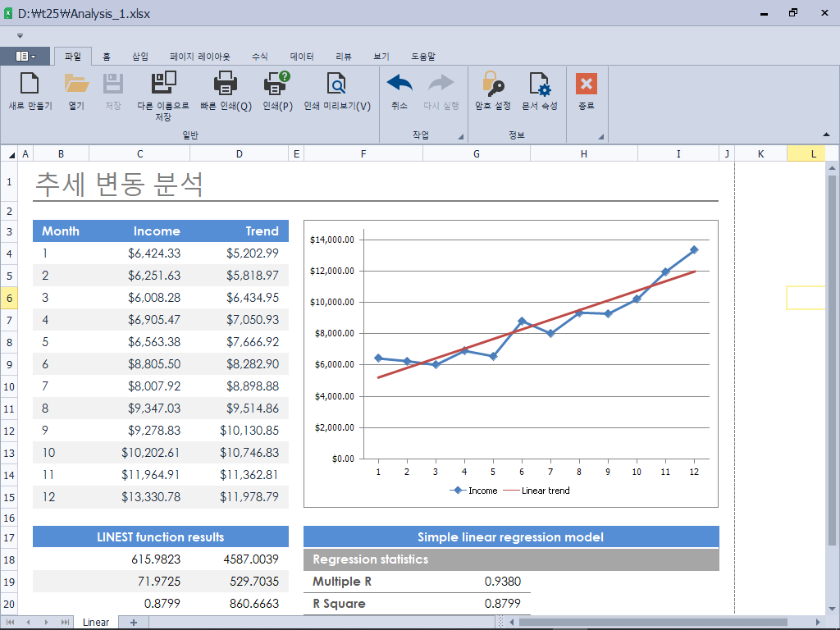Open the 보기 ribbon tab
Screen dimensions: 840x630
(381, 57)
